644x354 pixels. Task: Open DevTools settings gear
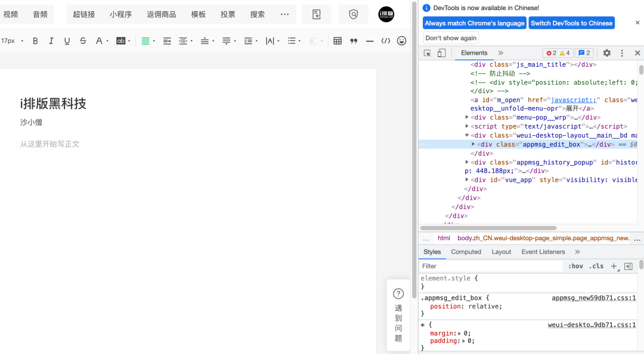pyautogui.click(x=606, y=53)
